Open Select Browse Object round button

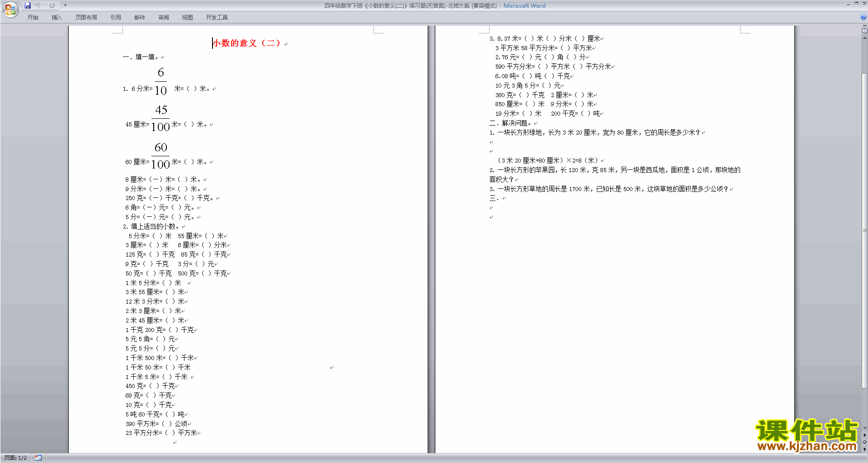tap(864, 442)
